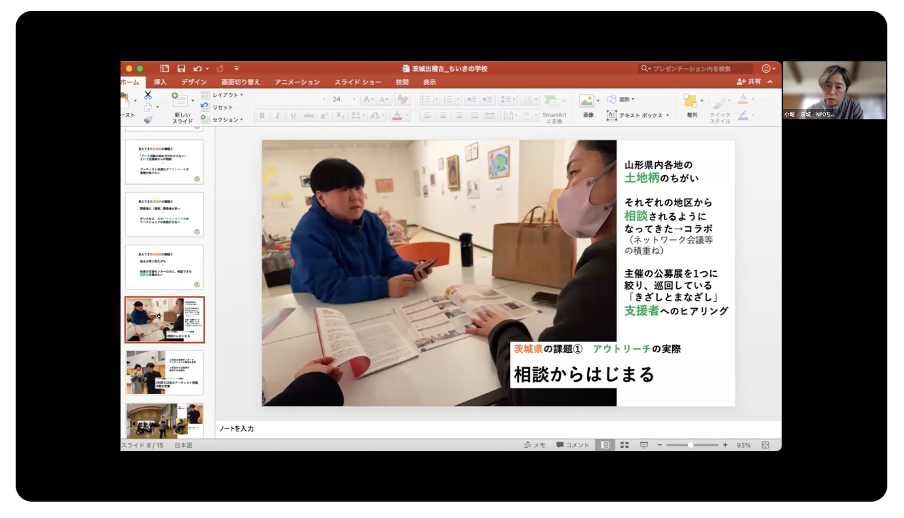Switch to slide sorter view icon
Image resolution: width=904 pixels, height=518 pixels.
click(624, 445)
